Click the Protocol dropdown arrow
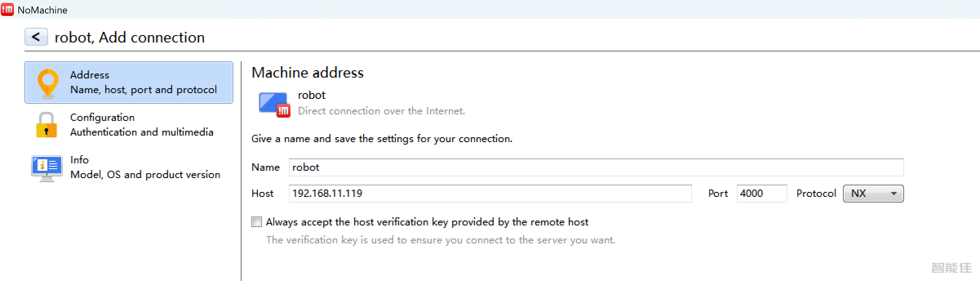Image resolution: width=980 pixels, height=281 pixels. coord(894,194)
